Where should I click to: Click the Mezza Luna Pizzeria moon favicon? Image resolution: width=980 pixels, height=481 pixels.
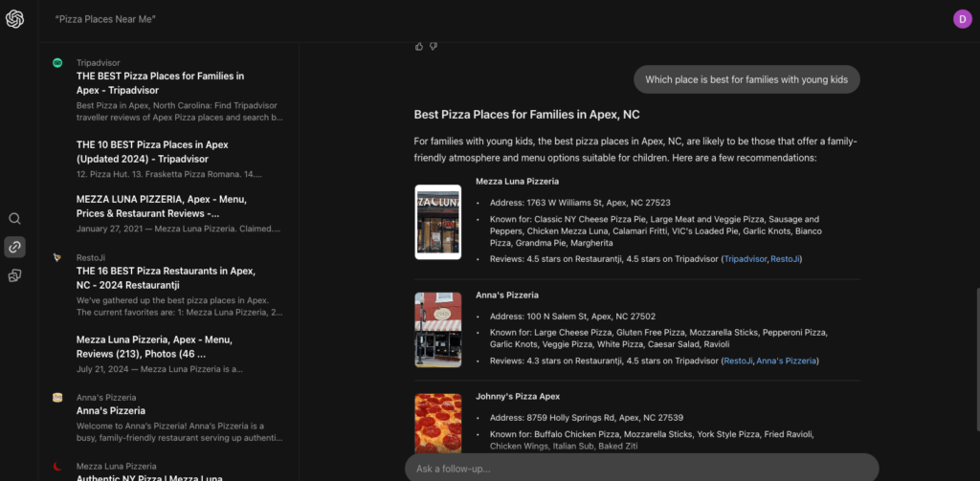57,466
